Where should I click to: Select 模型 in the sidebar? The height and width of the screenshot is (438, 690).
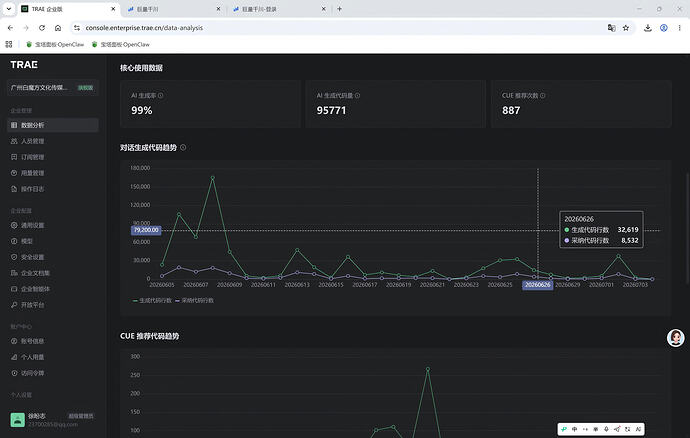pos(53,241)
